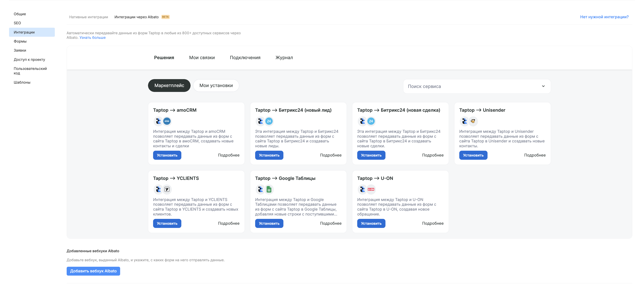644x298 pixels.
Task: Click Taptop logo in amoCRM card
Action: 158,121
